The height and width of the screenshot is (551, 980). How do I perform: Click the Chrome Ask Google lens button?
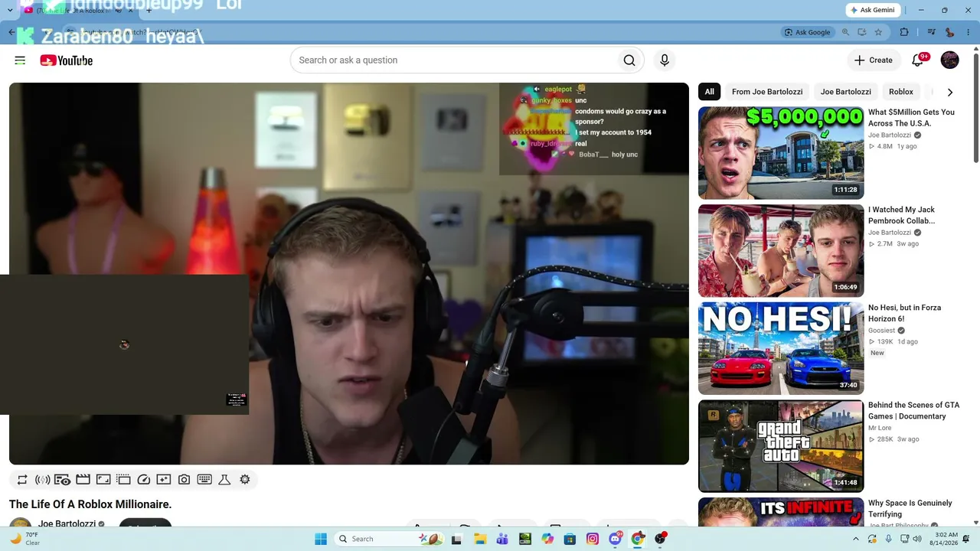808,32
